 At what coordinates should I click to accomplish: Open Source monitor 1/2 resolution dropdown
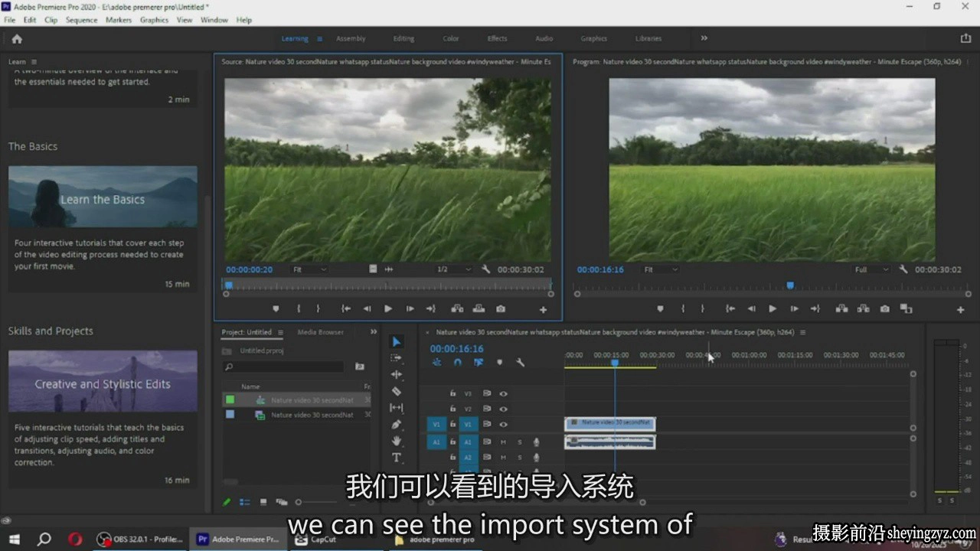click(x=453, y=269)
